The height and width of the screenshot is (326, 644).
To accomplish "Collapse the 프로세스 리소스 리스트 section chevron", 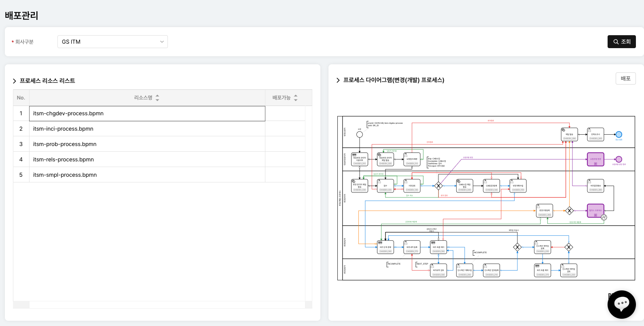I will pyautogui.click(x=15, y=81).
